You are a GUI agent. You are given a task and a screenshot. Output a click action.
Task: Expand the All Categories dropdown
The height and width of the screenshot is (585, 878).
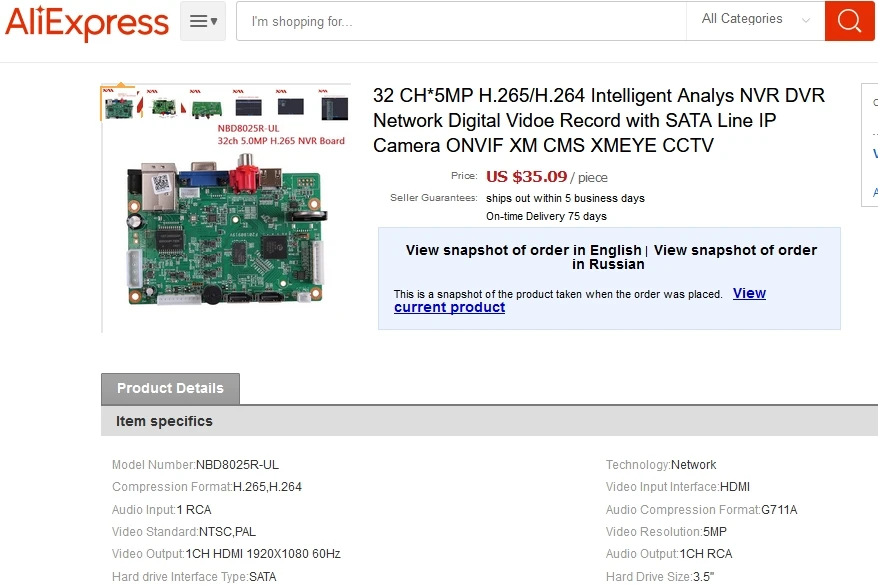pos(755,20)
